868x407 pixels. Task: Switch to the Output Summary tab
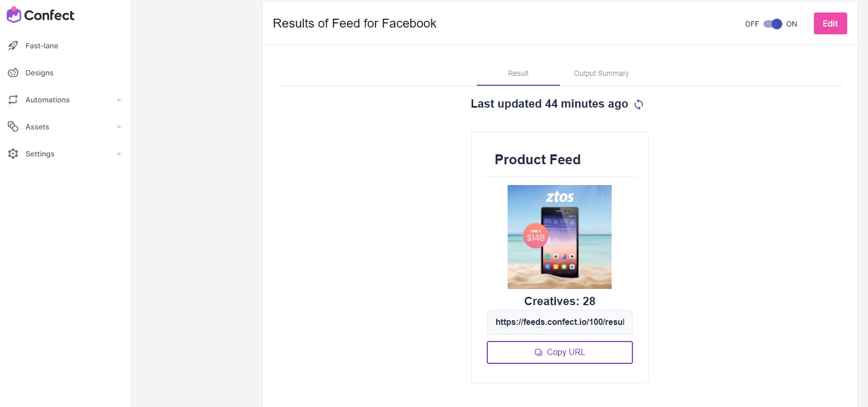601,73
